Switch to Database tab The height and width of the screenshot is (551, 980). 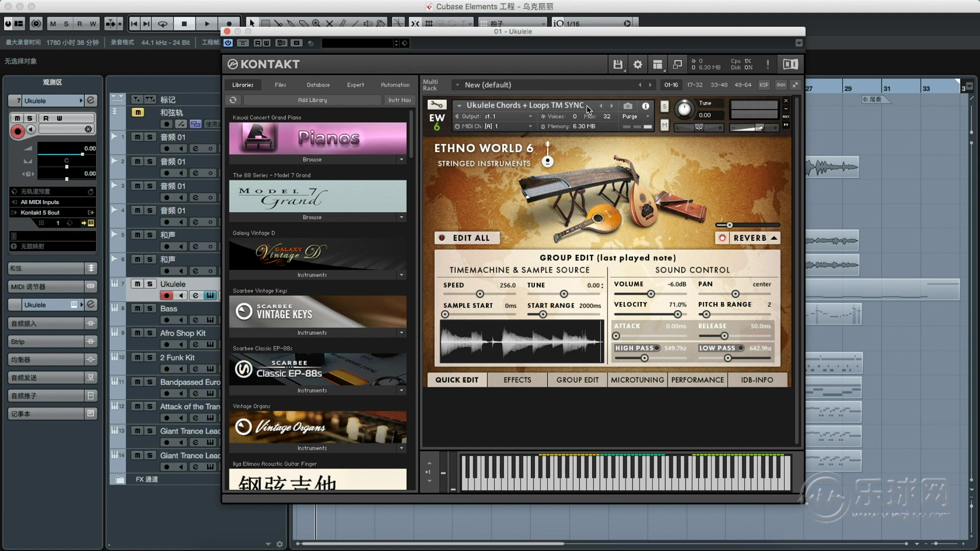pos(318,85)
